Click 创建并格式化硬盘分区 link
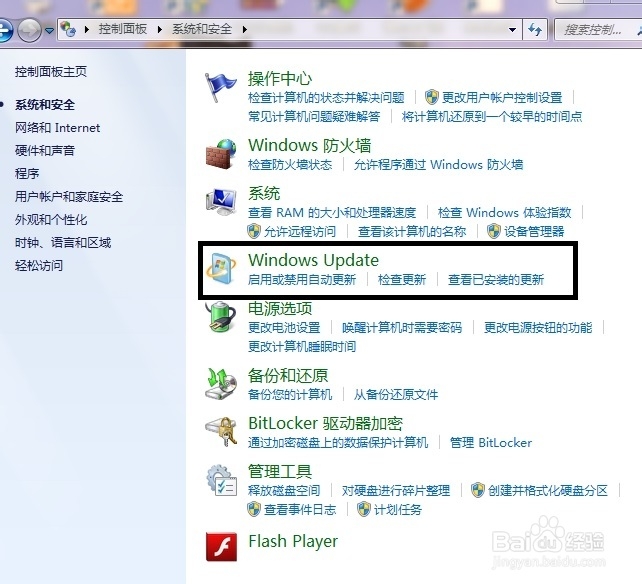 point(547,491)
